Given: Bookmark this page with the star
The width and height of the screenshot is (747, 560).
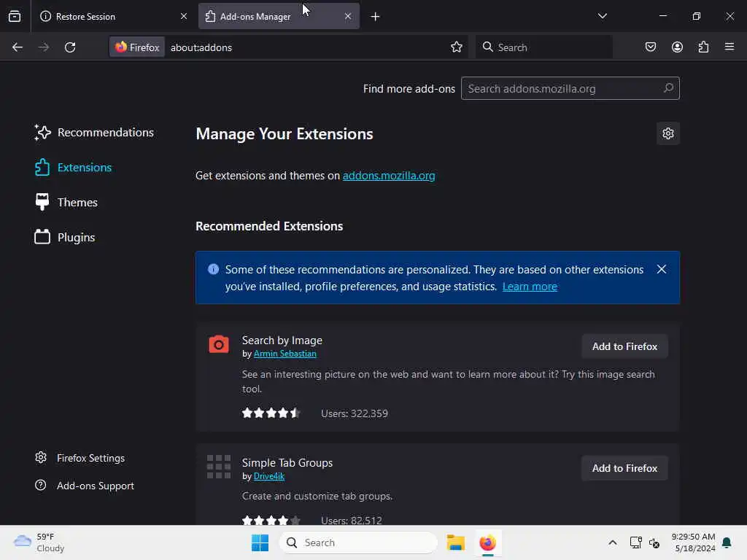Looking at the screenshot, I should click(x=457, y=47).
